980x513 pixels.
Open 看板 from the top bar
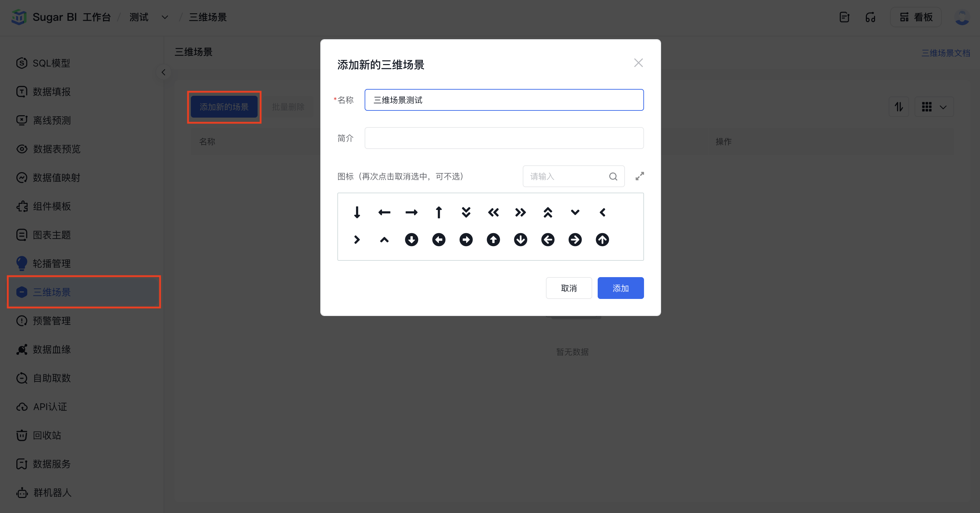tap(916, 17)
